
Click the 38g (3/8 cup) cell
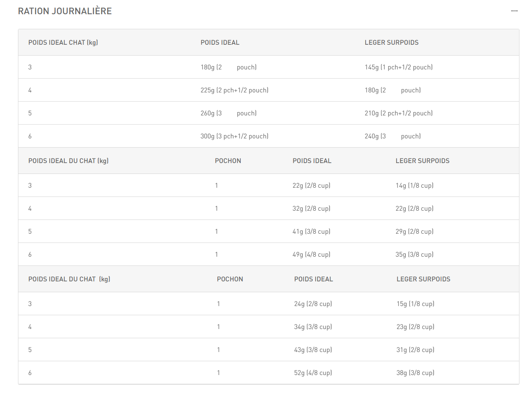[x=415, y=373]
